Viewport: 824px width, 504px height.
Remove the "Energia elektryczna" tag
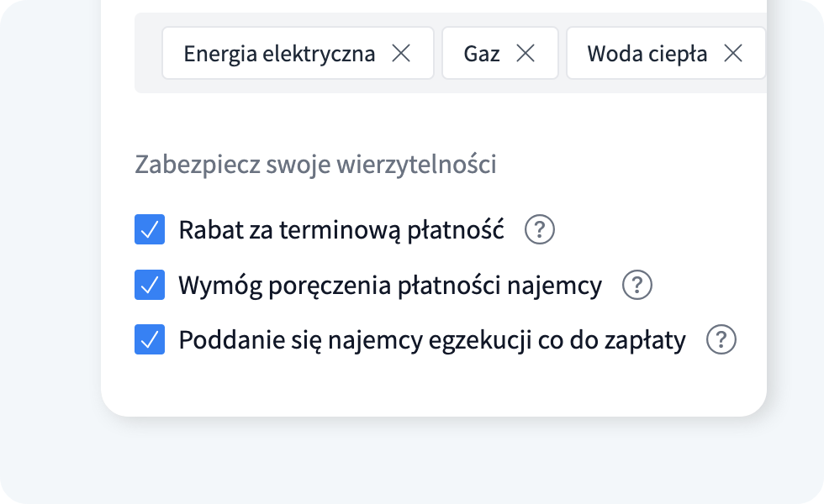click(x=403, y=52)
